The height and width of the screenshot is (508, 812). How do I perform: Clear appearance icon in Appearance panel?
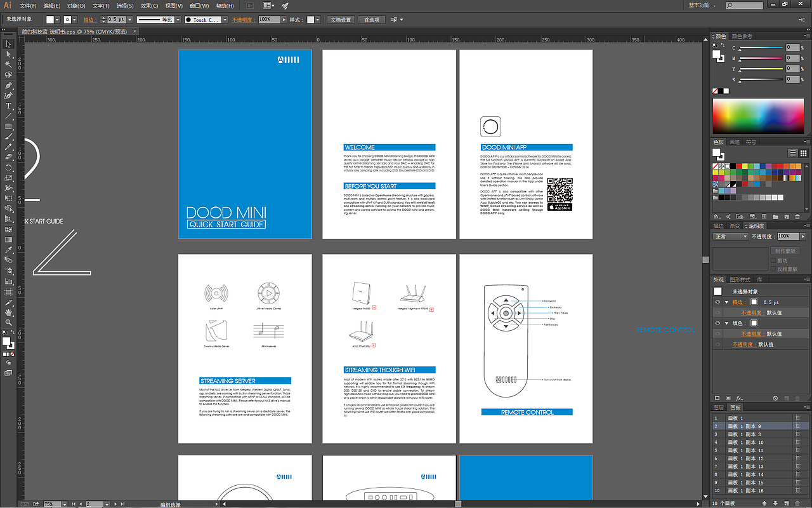(x=775, y=398)
